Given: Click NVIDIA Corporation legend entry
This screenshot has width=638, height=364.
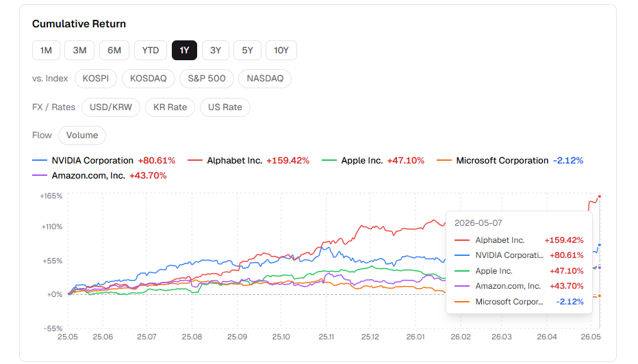Looking at the screenshot, I should pyautogui.click(x=104, y=161).
